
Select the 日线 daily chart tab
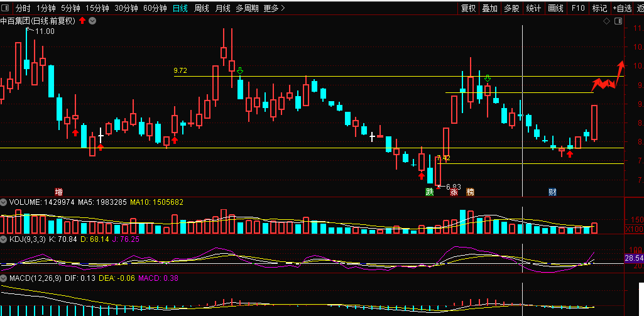pyautogui.click(x=180, y=8)
